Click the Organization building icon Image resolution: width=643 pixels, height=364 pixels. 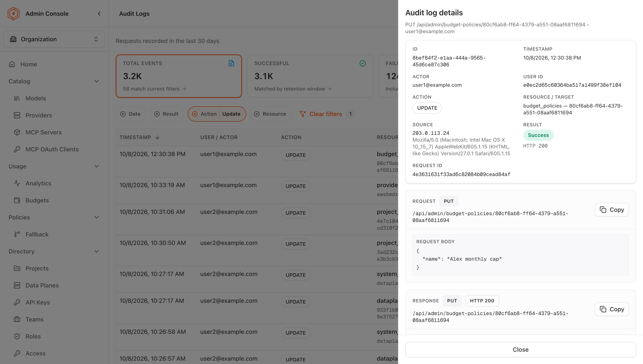click(x=13, y=39)
